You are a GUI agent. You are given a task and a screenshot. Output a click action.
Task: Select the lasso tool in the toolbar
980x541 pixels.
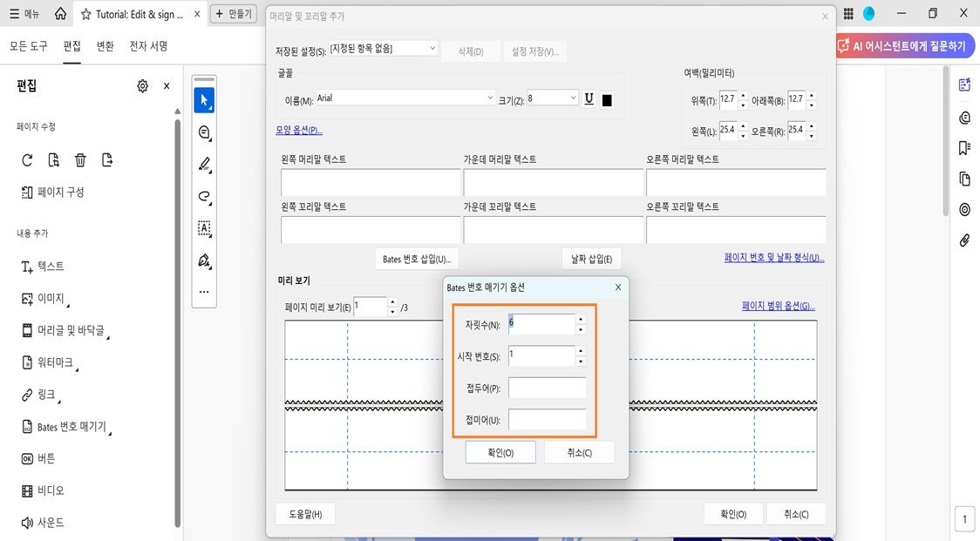[203, 197]
